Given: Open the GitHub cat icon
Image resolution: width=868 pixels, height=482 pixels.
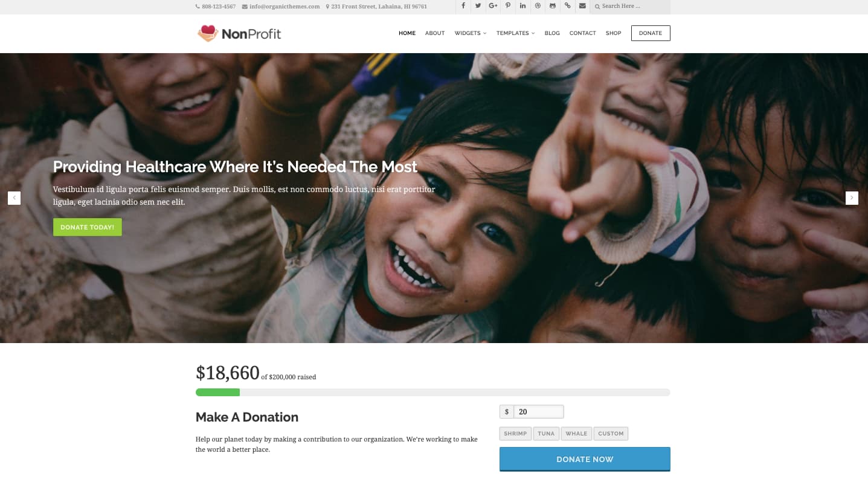Looking at the screenshot, I should pyautogui.click(x=552, y=6).
